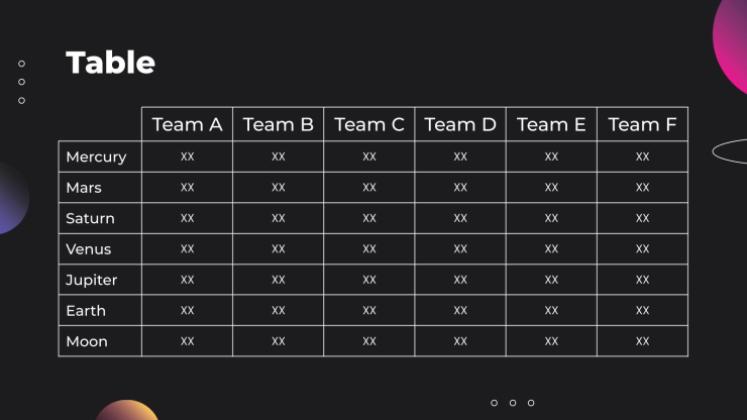Select the Mars row label
This screenshot has width=747, height=420.
[x=84, y=188]
